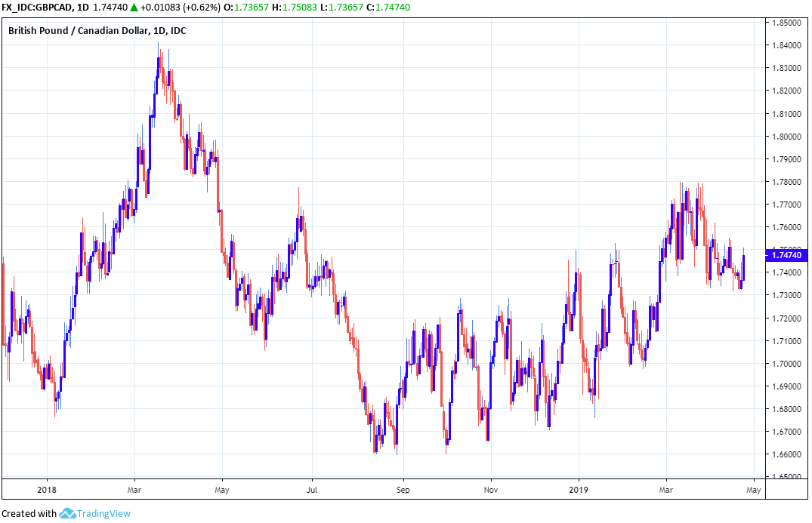Select the 2018 label on the time axis

(x=47, y=488)
